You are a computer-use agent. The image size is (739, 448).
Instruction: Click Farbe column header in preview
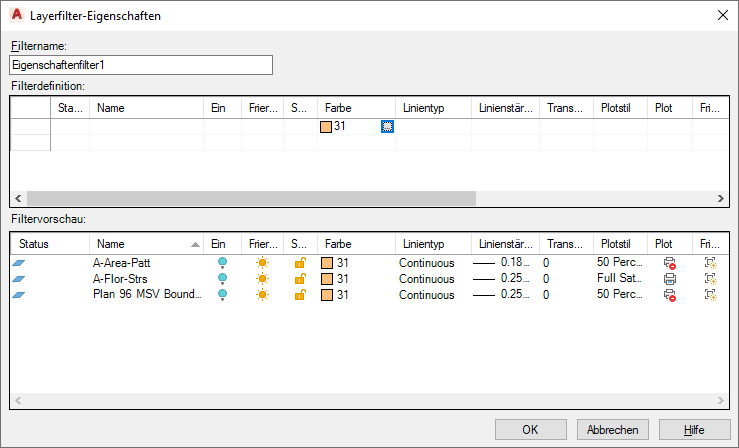pos(356,244)
